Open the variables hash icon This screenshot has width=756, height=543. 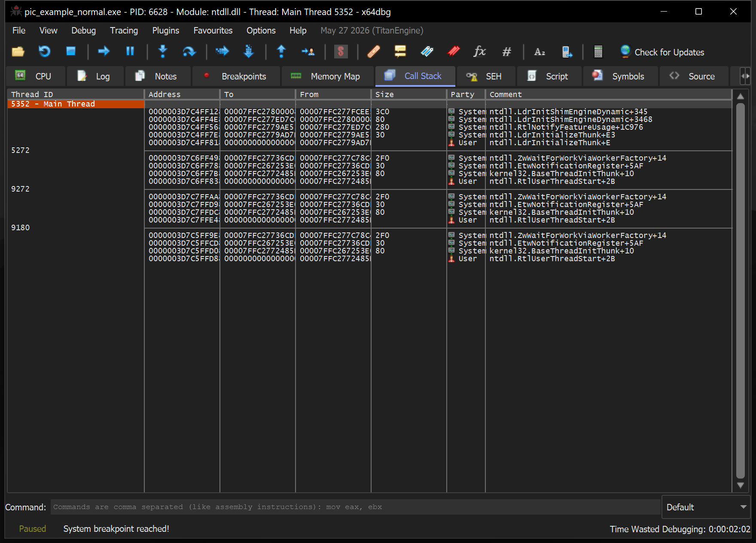pos(507,52)
